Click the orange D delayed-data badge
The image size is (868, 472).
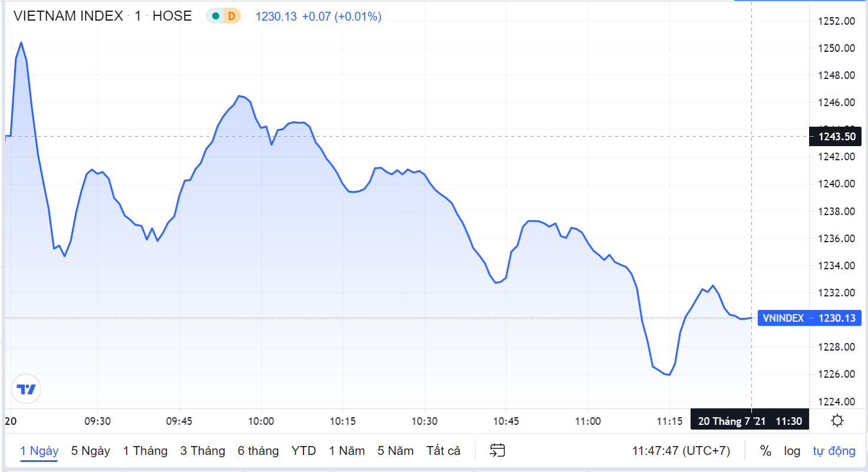[231, 16]
